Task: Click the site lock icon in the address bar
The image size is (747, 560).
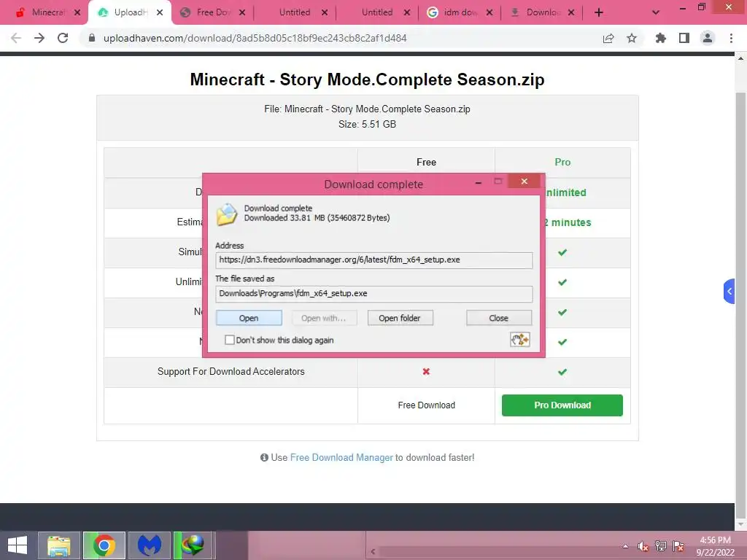Action: 92,38
